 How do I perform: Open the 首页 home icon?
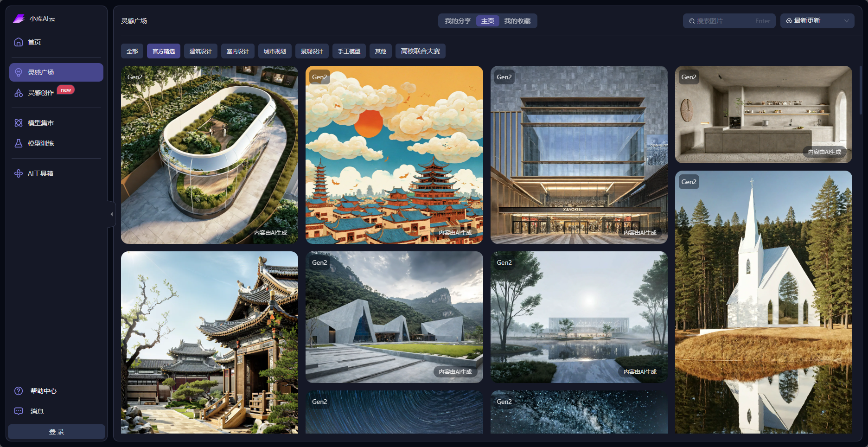(x=19, y=42)
